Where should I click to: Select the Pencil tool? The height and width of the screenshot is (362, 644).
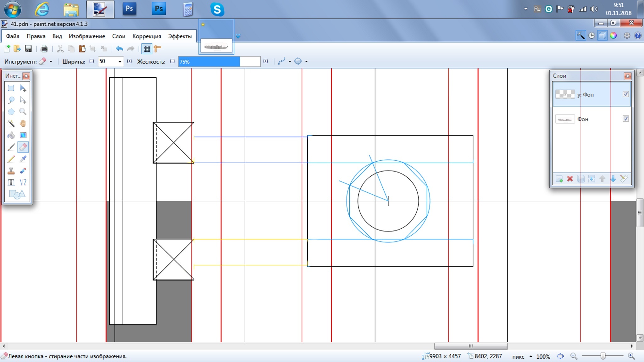click(11, 159)
